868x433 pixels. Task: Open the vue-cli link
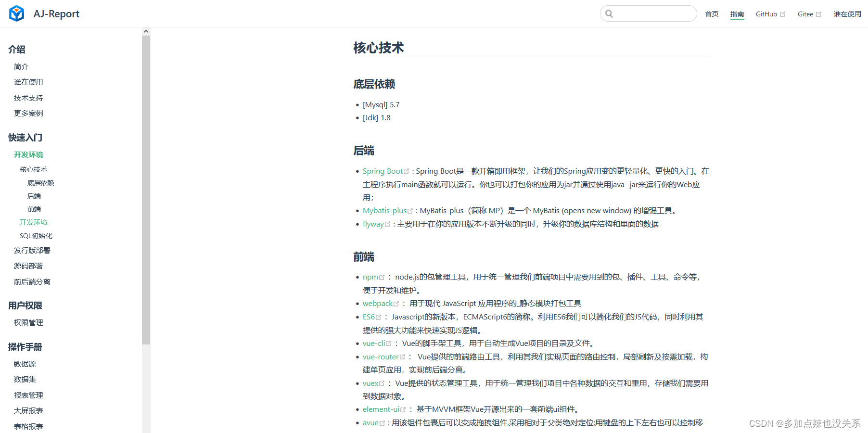374,344
